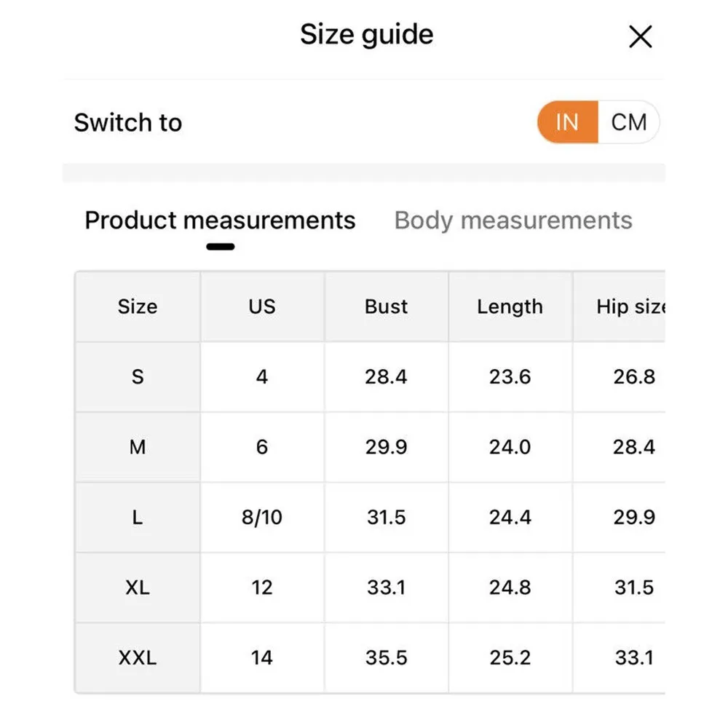
Task: Select the M size row label
Action: pyautogui.click(x=138, y=447)
